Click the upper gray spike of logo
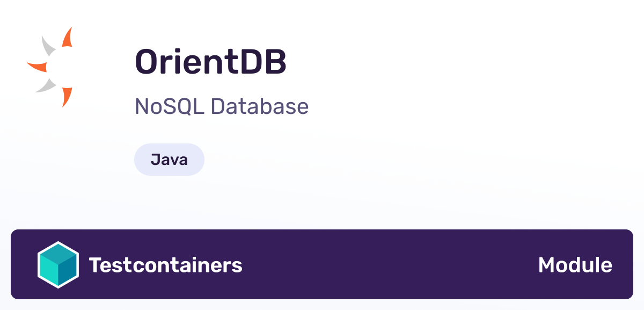Image resolution: width=644 pixels, height=310 pixels. point(48,46)
